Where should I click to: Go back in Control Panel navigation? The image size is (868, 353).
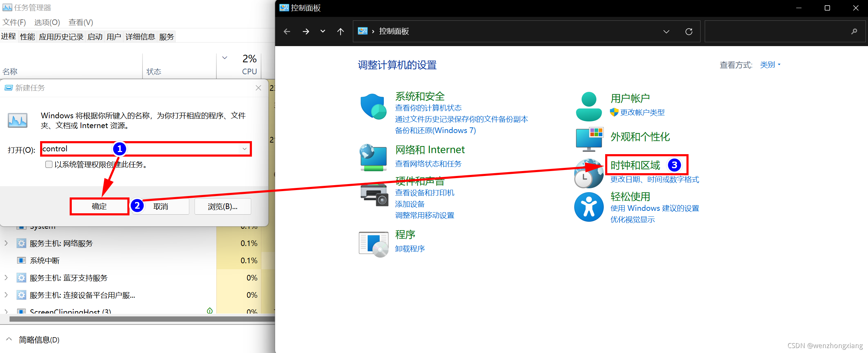pos(287,31)
